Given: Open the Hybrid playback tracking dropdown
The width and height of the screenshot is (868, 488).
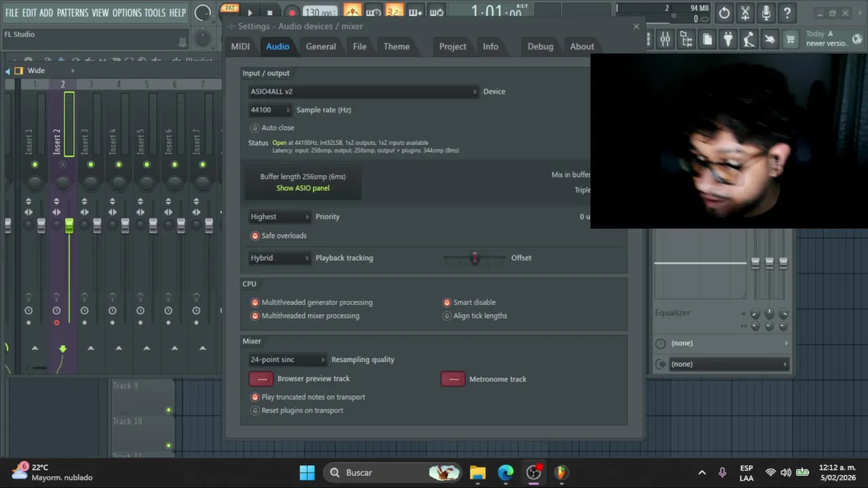Looking at the screenshot, I should pyautogui.click(x=279, y=258).
